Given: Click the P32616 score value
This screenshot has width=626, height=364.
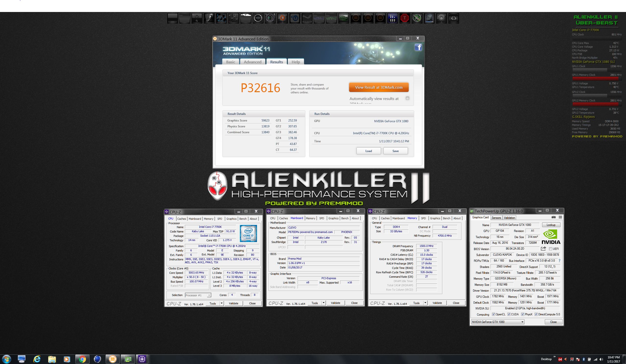Looking at the screenshot, I should tap(260, 88).
